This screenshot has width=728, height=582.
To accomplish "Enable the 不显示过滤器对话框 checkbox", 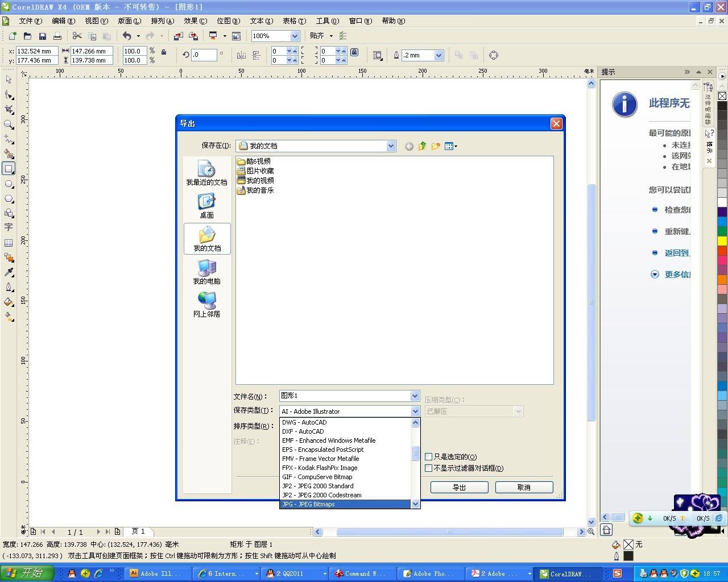I will pyautogui.click(x=429, y=468).
